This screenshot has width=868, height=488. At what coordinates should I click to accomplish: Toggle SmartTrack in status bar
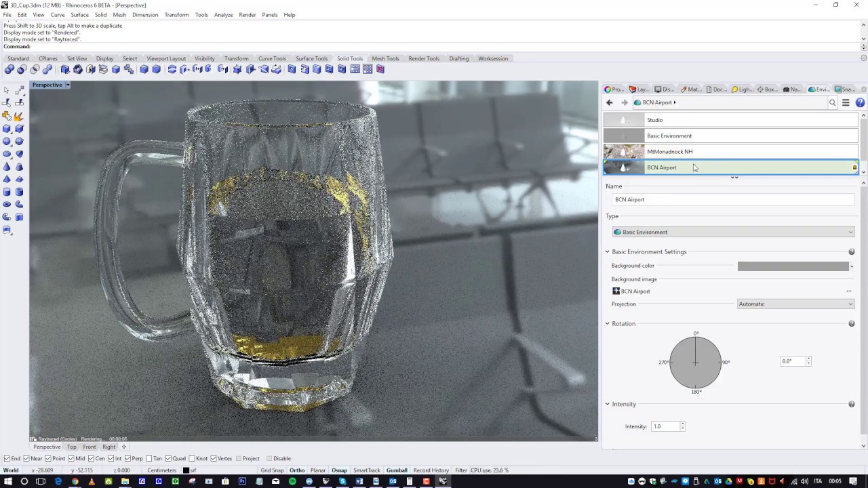(x=367, y=470)
